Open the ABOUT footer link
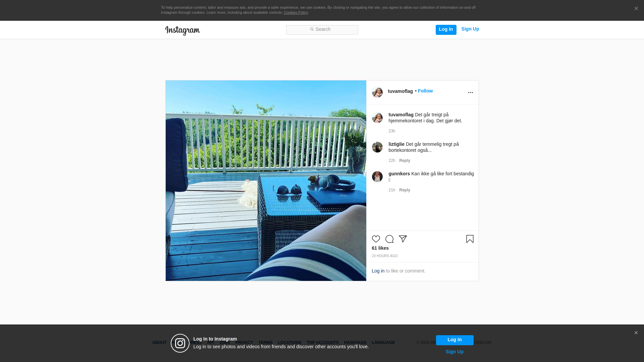This screenshot has width=644, height=362. (x=159, y=343)
